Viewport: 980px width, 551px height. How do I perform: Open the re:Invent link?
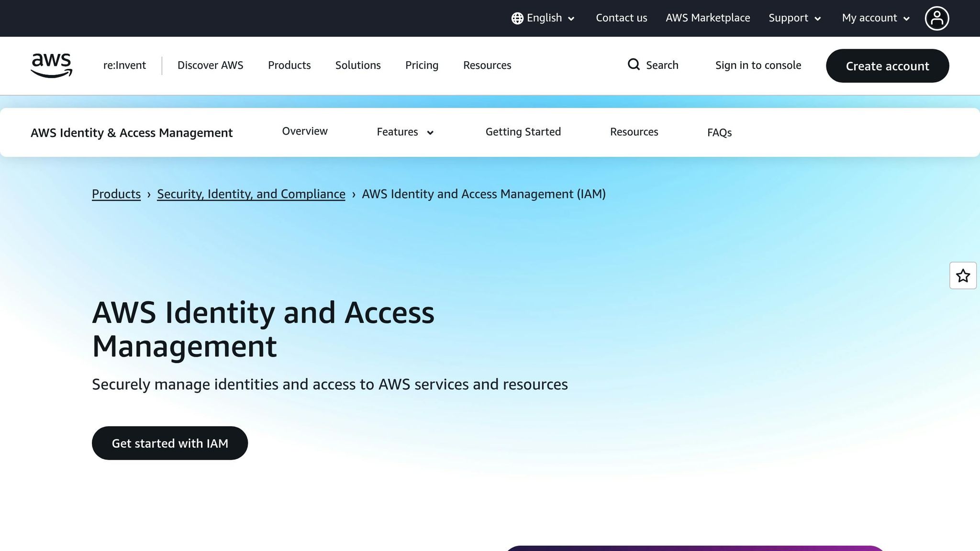coord(124,65)
